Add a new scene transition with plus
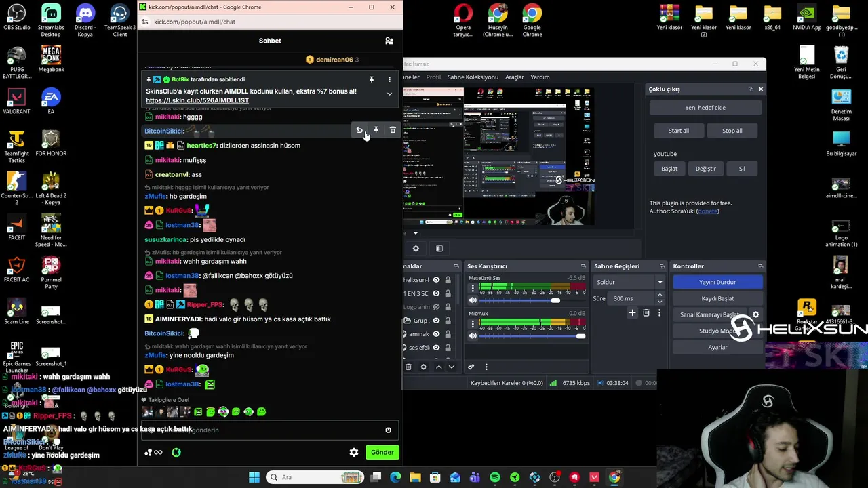 (632, 313)
